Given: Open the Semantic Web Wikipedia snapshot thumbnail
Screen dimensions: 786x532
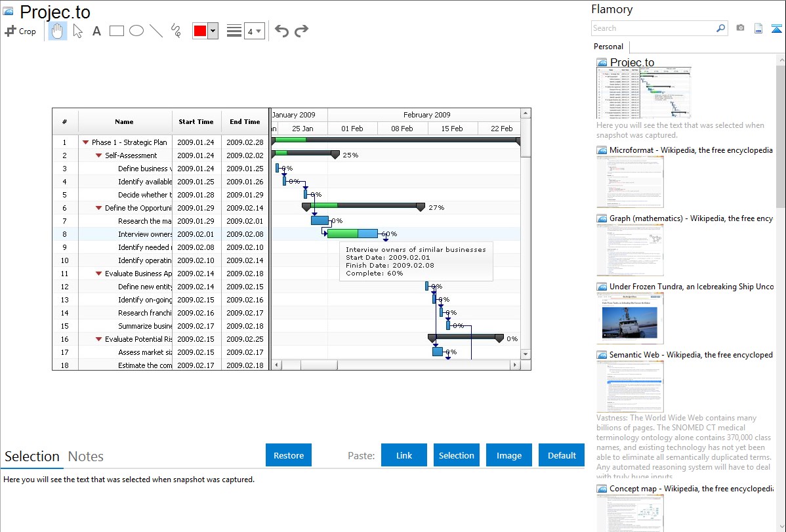Looking at the screenshot, I should pos(630,386).
